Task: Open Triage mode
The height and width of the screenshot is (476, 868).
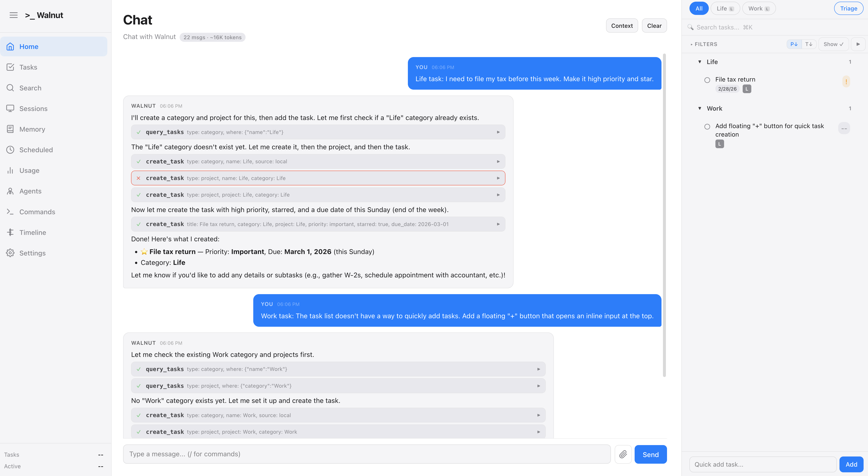Action: click(x=848, y=8)
